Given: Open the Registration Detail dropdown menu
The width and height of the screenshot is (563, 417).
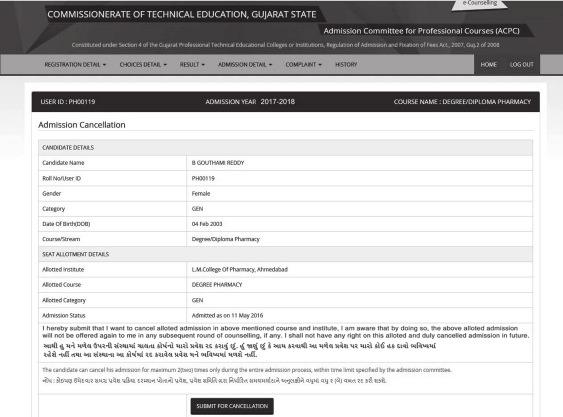Looking at the screenshot, I should point(75,65).
